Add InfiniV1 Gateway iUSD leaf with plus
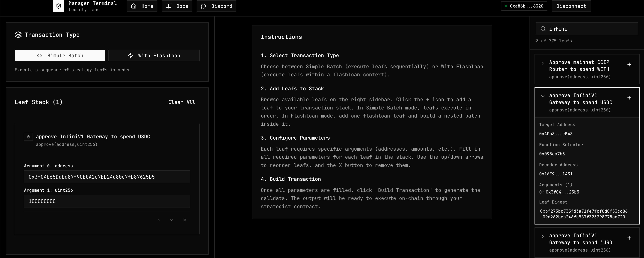This screenshot has width=644, height=258. tap(629, 238)
